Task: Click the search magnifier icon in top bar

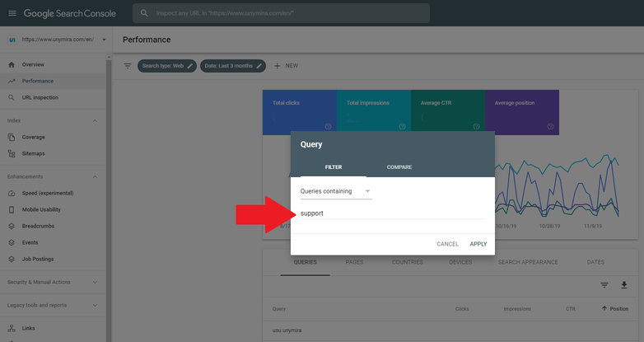Action: pos(144,13)
